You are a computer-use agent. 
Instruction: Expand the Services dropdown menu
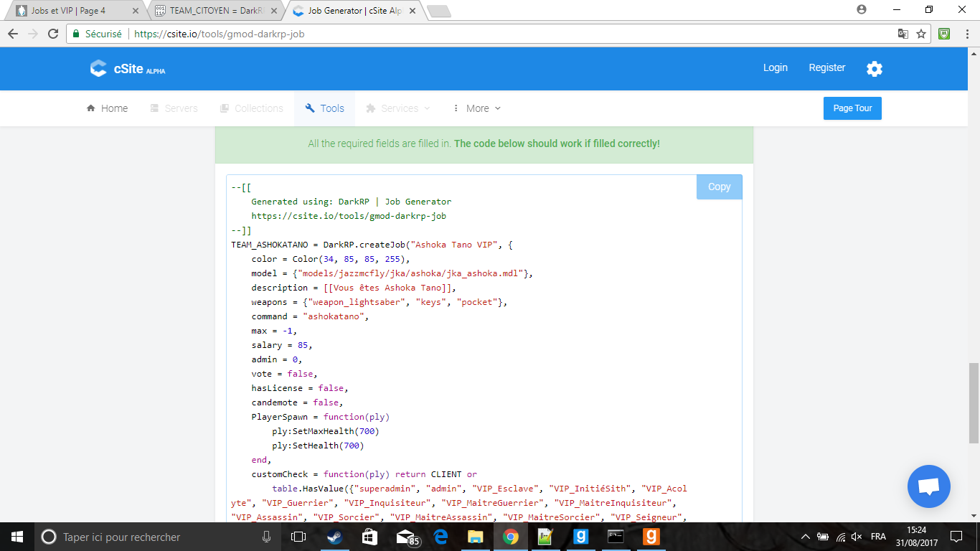tap(398, 108)
